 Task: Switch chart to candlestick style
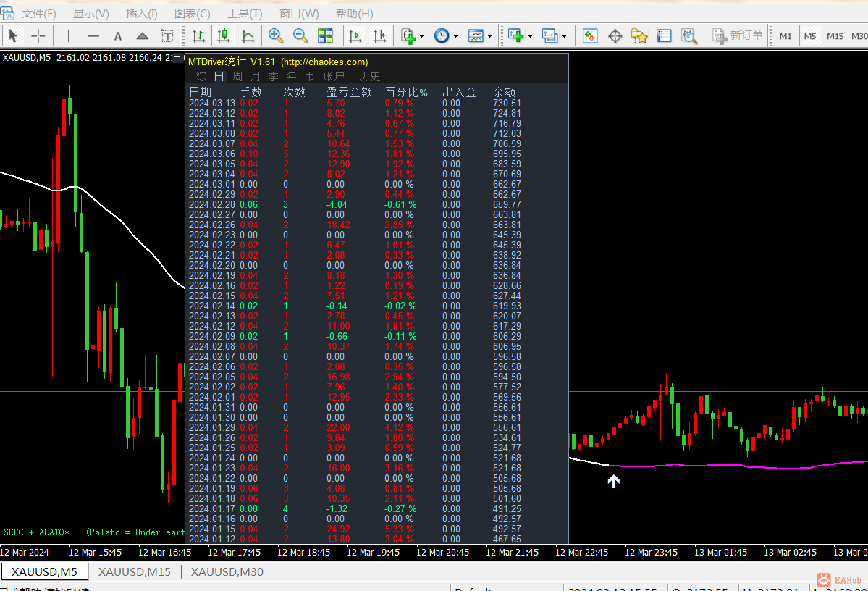[223, 36]
